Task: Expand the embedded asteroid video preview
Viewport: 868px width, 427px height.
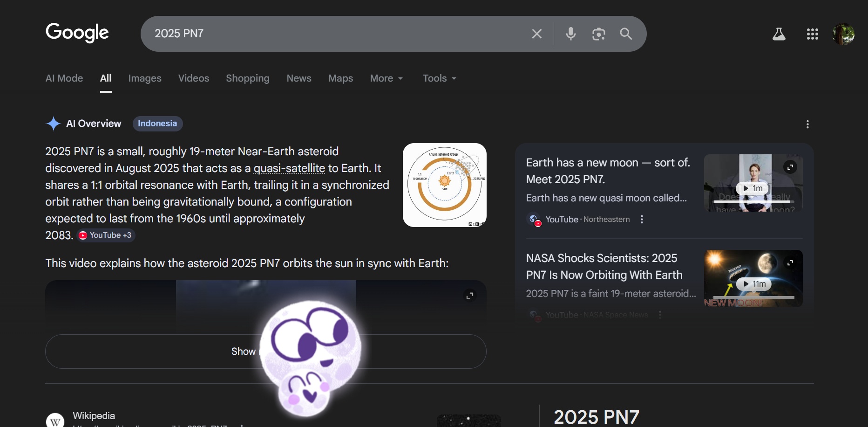Action: 470,296
